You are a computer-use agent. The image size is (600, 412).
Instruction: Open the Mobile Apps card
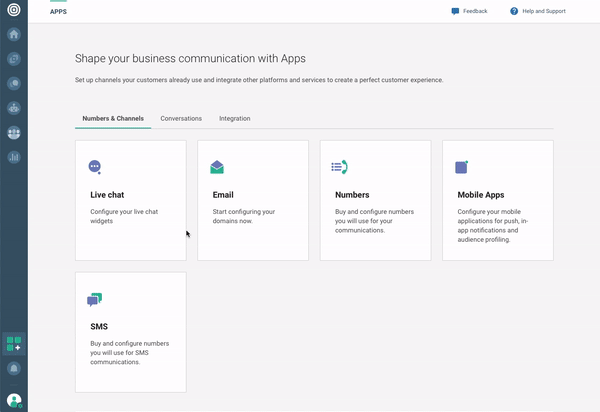click(497, 200)
